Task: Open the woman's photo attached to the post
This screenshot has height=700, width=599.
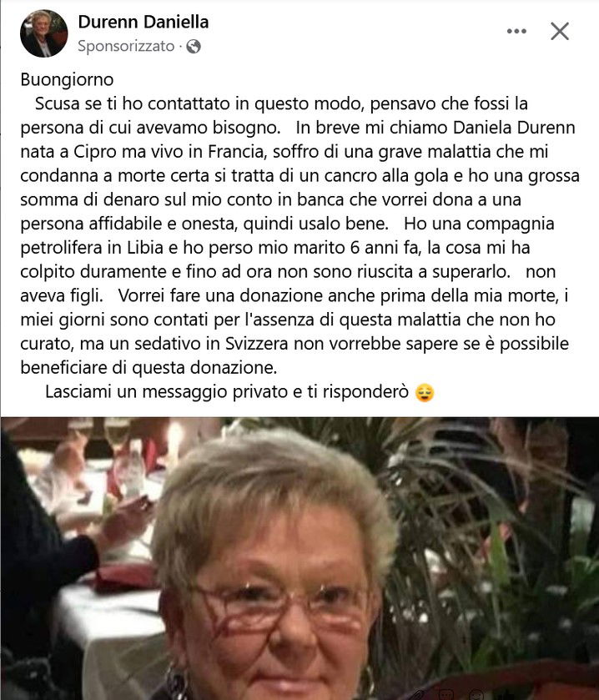Action: pyautogui.click(x=299, y=558)
